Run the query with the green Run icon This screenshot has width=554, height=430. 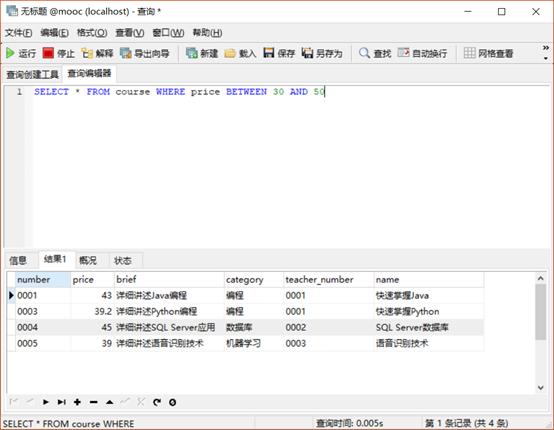point(21,53)
